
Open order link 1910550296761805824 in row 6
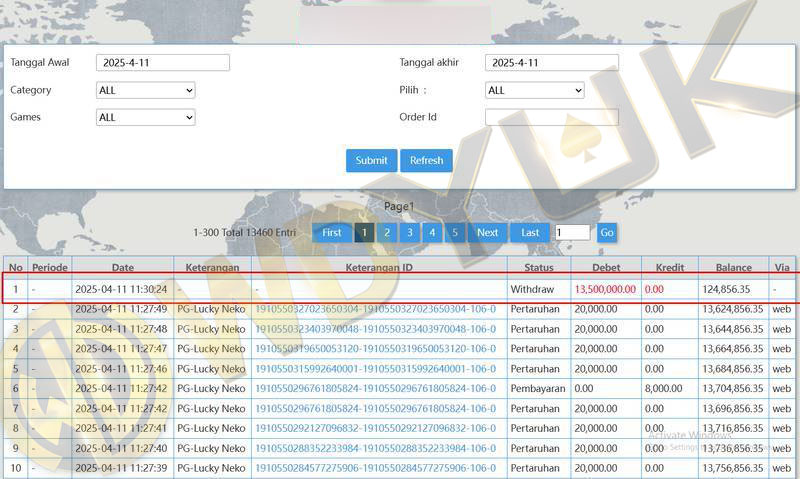[x=376, y=389]
